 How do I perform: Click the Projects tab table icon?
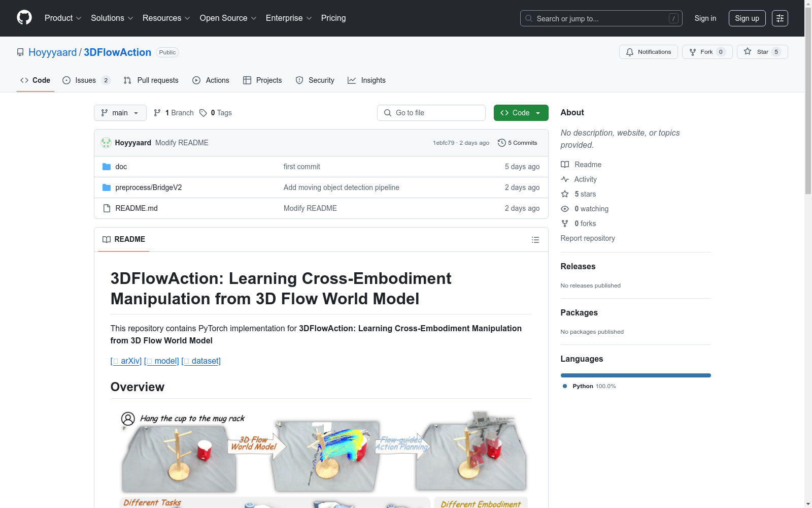[247, 80]
